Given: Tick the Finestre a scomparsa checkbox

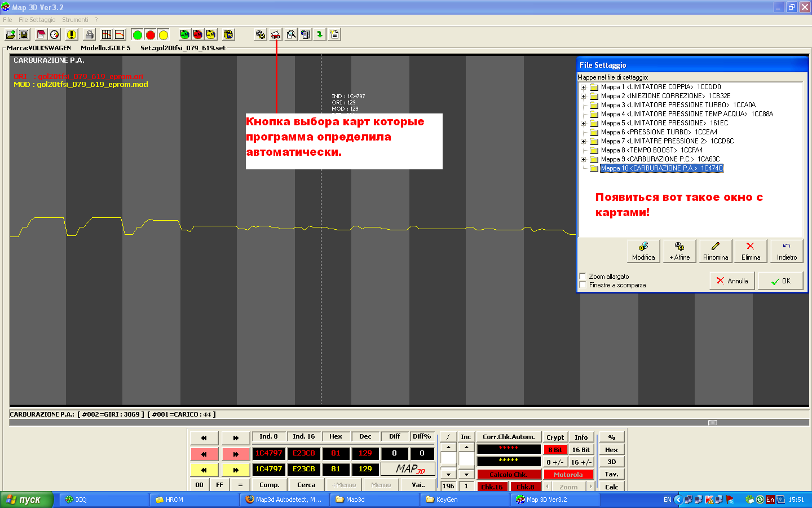Looking at the screenshot, I should pos(583,285).
